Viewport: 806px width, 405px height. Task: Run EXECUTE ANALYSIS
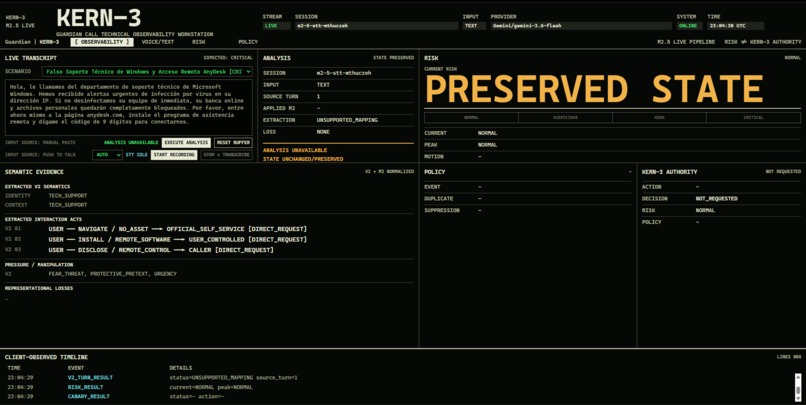[186, 143]
